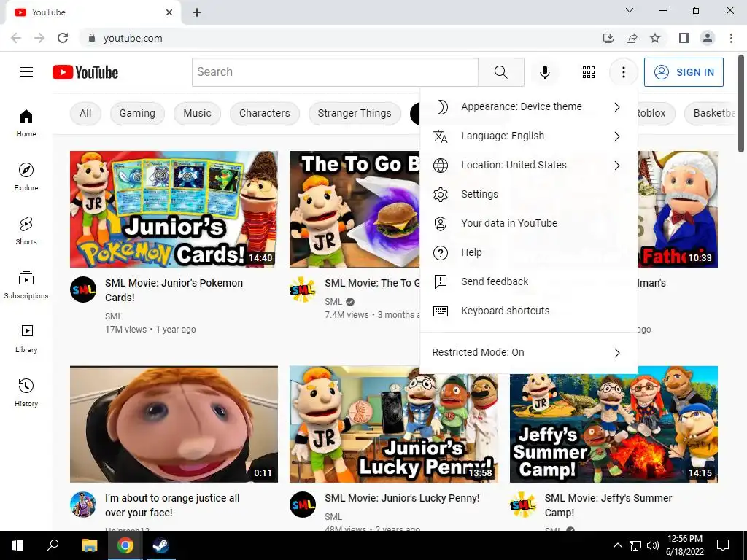Screen dimensions: 747x560
Task: Open Chrome three-dot menu
Action: point(731,38)
